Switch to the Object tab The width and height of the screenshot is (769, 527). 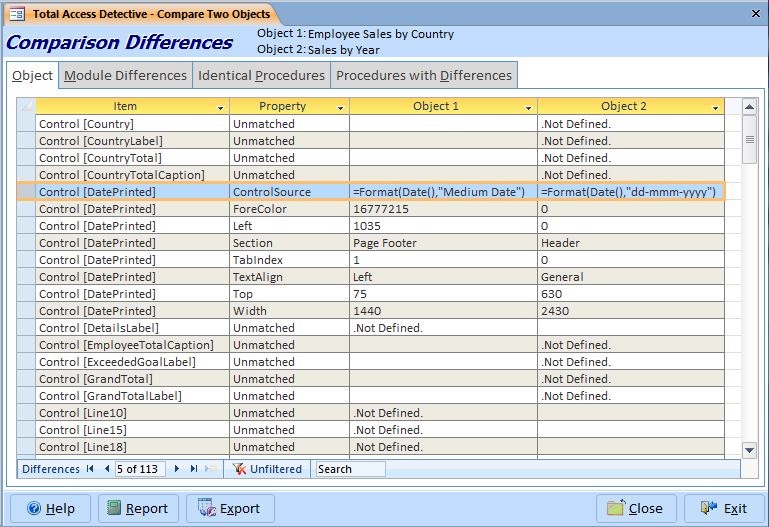pos(32,75)
